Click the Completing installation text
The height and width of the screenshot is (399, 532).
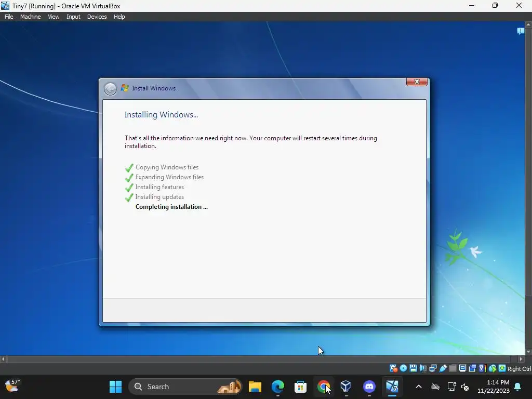pos(171,207)
